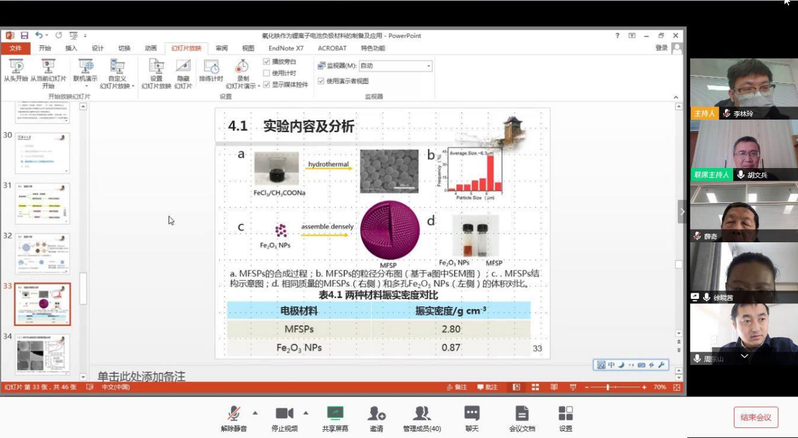Click the 解除静音 microphone icon
The height and width of the screenshot is (438, 798).
[234, 413]
